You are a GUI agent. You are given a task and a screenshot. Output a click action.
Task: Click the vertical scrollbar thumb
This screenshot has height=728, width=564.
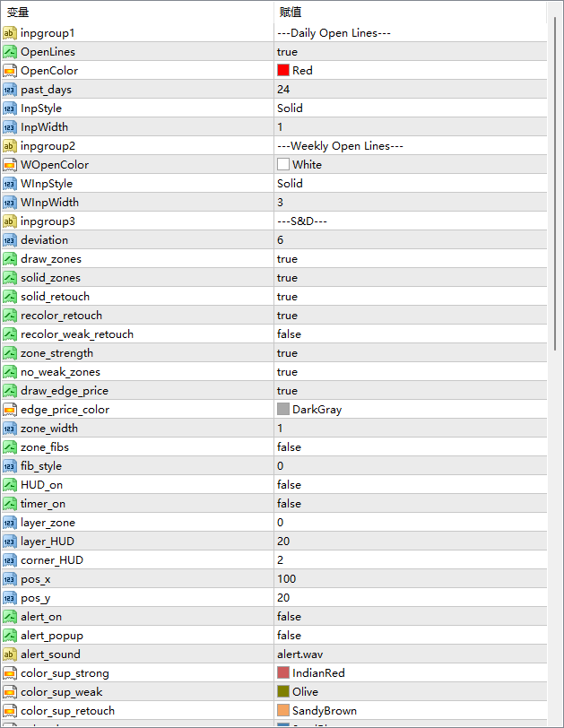pyautogui.click(x=555, y=184)
